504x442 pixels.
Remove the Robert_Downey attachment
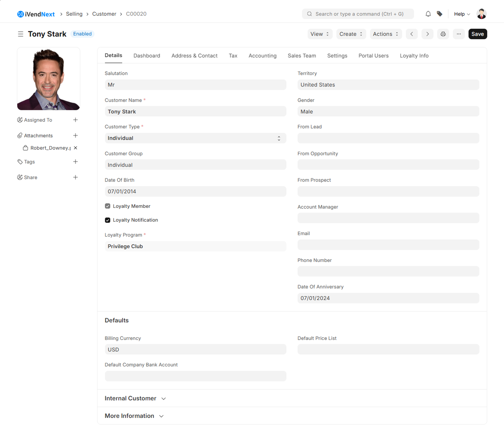point(75,148)
